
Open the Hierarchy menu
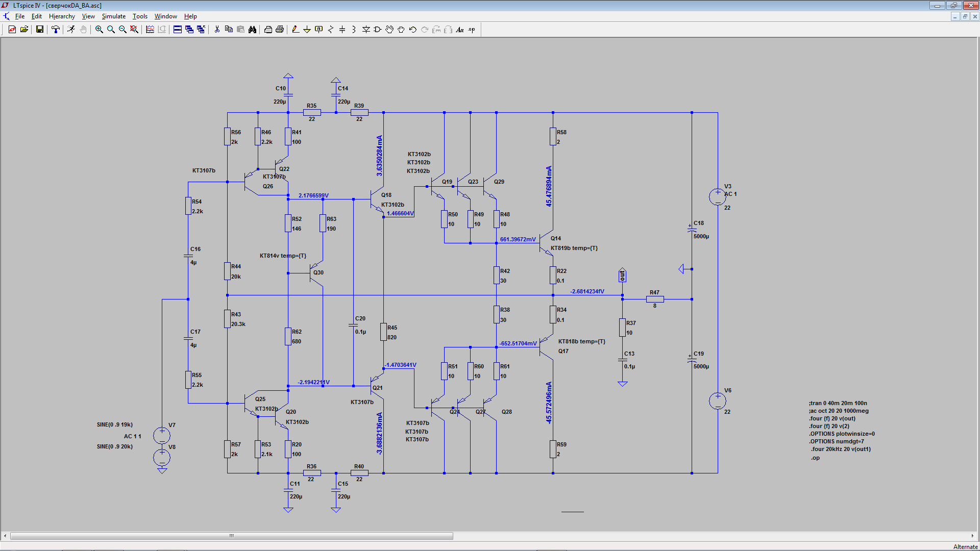pos(62,16)
